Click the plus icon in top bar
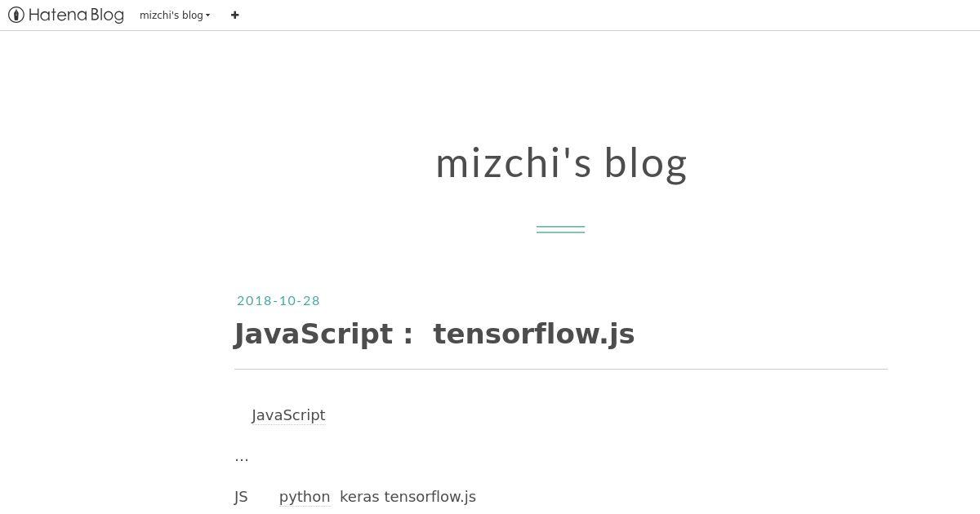The image size is (980, 514). (x=235, y=15)
